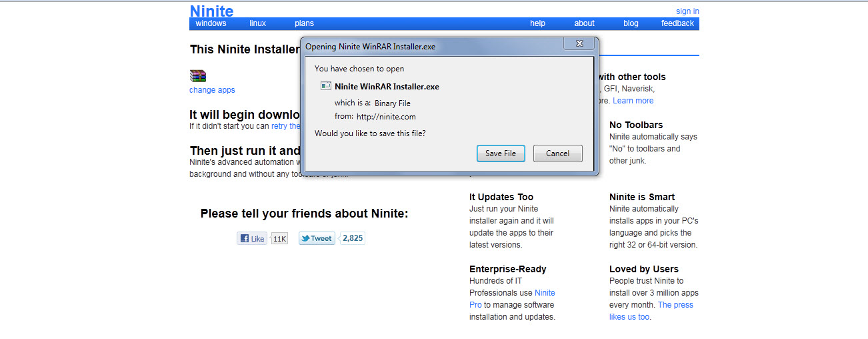This screenshot has height=339, width=868.
Task: Save the installer with Save File
Action: 501,153
